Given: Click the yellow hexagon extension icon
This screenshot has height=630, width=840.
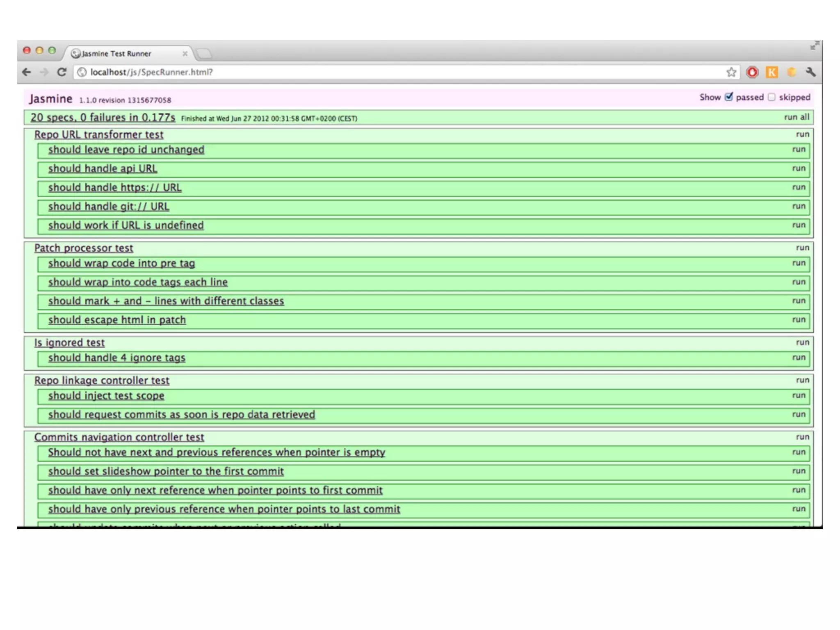Looking at the screenshot, I should [x=792, y=73].
